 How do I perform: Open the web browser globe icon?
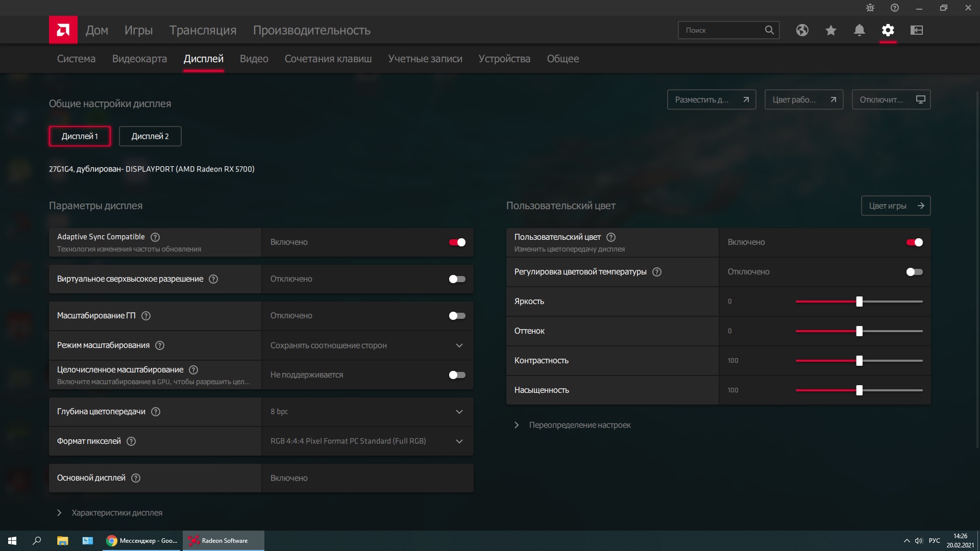tap(802, 30)
